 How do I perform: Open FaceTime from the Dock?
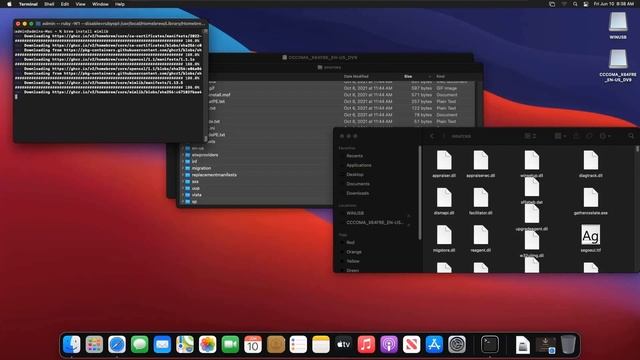(x=230, y=344)
